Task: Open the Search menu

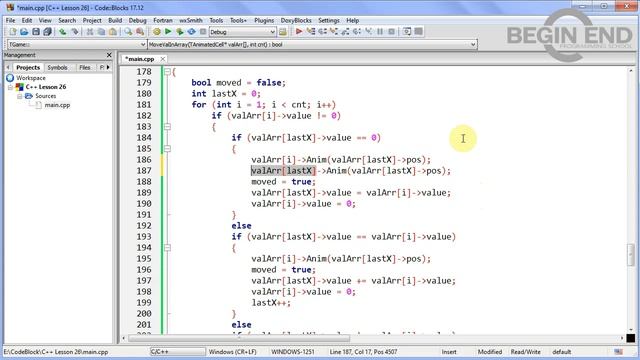Action: point(67,20)
